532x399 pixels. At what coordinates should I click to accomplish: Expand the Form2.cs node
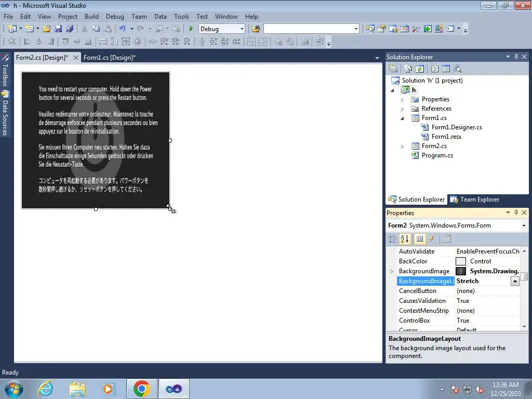click(403, 147)
